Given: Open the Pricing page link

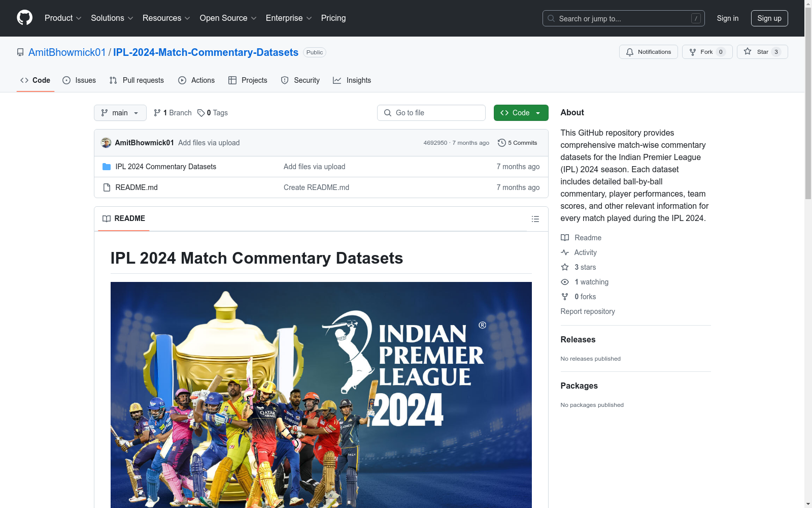Looking at the screenshot, I should 333,18.
